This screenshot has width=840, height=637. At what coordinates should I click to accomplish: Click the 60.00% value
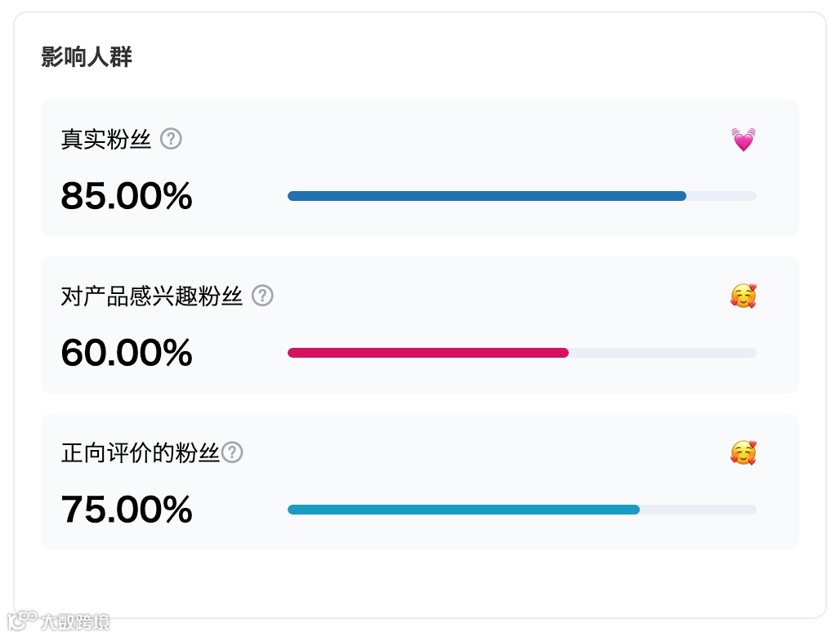coord(127,352)
